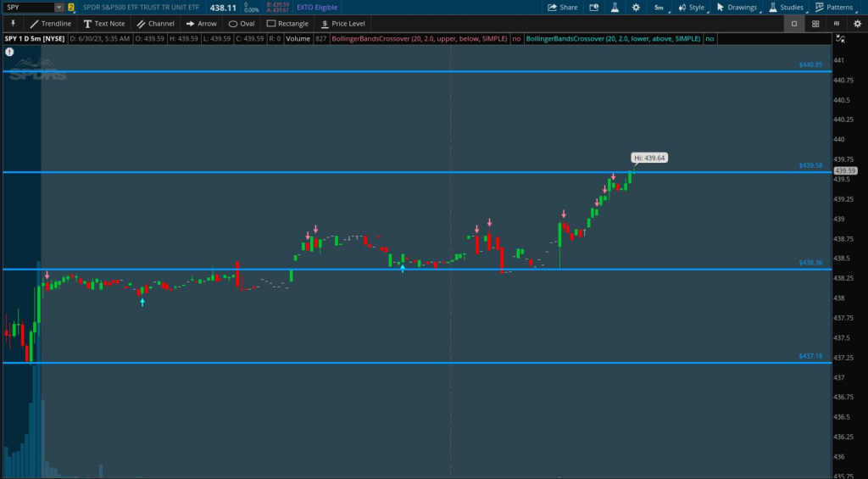Open the Style dropdown menu
This screenshot has height=479, width=868.
click(x=692, y=7)
